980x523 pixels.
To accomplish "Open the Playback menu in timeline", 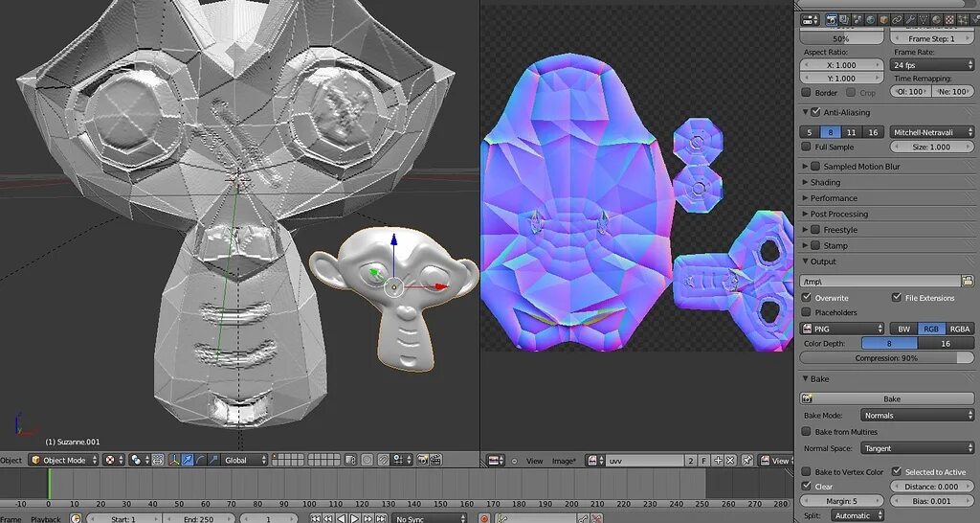I will click(x=46, y=519).
